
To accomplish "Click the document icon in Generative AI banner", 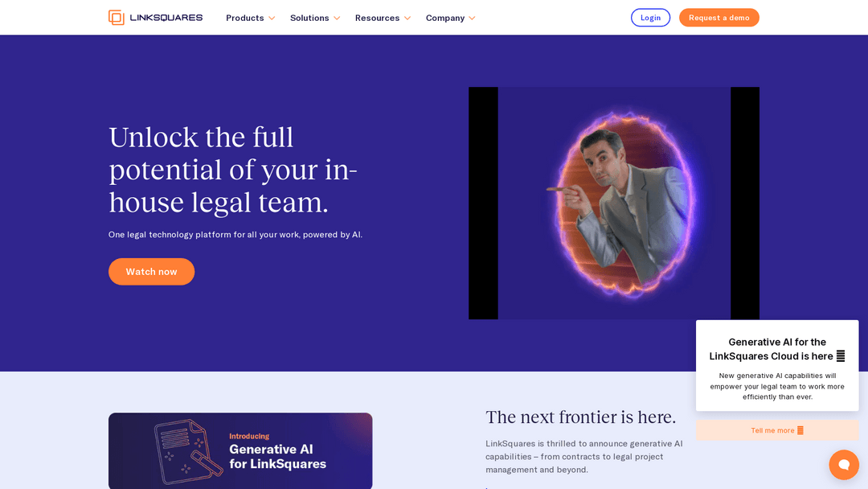I will click(181, 451).
